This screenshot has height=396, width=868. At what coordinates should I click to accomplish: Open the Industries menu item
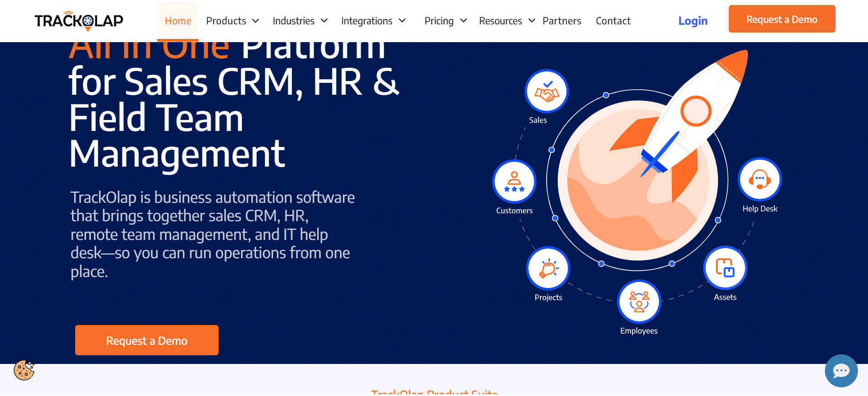click(x=293, y=21)
